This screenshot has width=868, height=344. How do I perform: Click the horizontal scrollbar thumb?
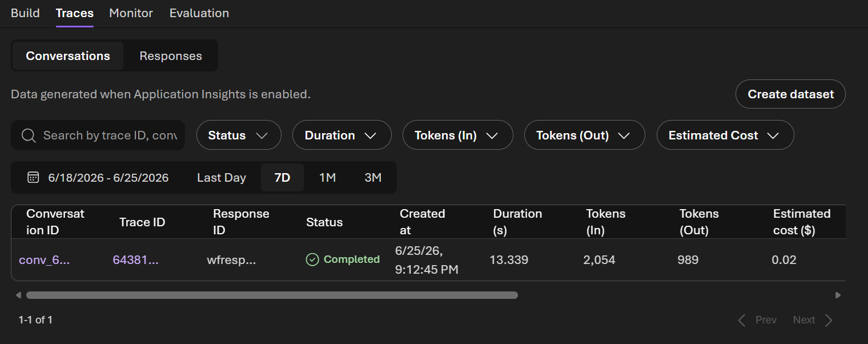[x=272, y=295]
